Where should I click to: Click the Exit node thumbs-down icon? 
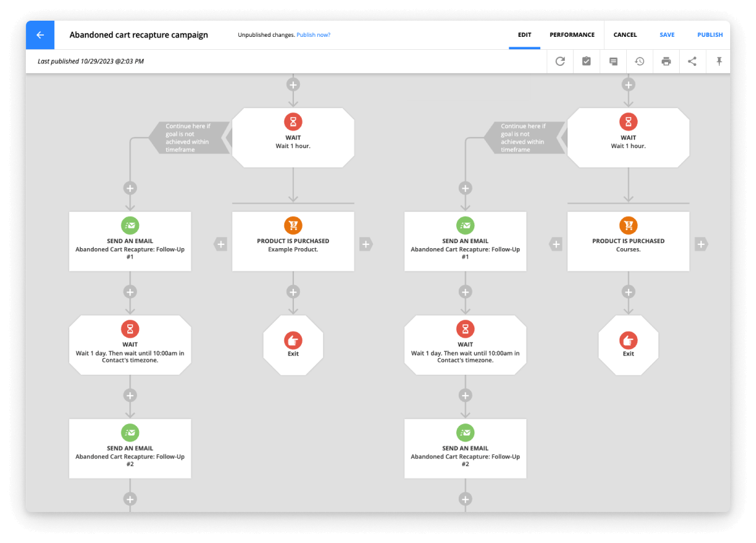point(293,339)
